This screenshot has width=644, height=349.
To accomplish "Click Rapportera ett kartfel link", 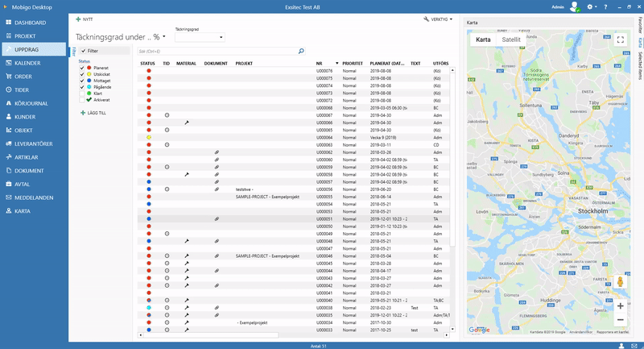I will tap(613, 332).
